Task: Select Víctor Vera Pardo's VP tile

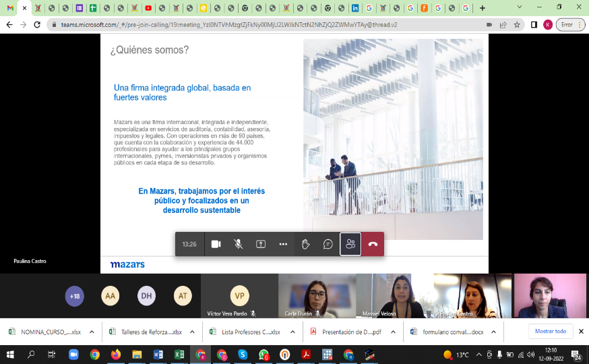Action: coord(239,296)
